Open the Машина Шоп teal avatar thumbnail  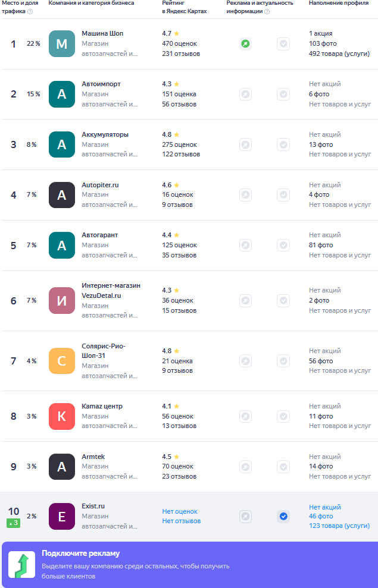(x=62, y=44)
